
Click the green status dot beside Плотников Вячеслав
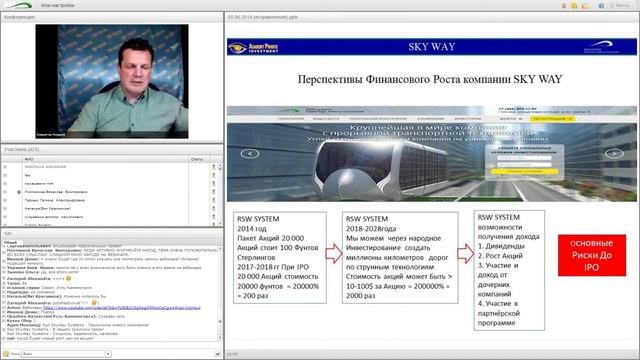tap(19, 192)
